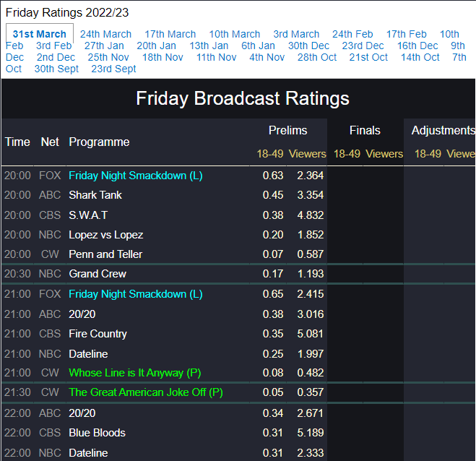View the 14th Oct ratings tab
The image size is (476, 461).
(x=420, y=57)
